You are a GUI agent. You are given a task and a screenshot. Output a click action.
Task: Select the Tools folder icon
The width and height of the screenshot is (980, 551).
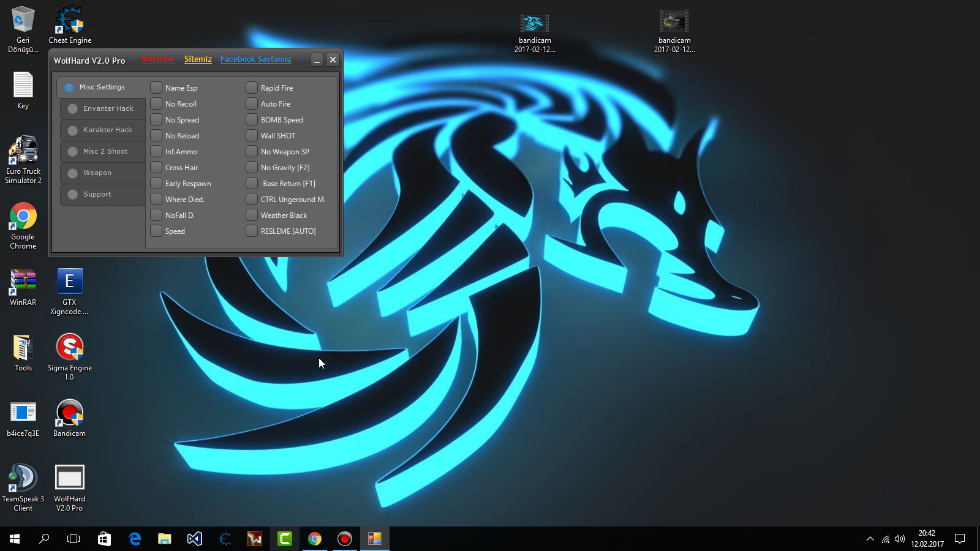coord(23,353)
